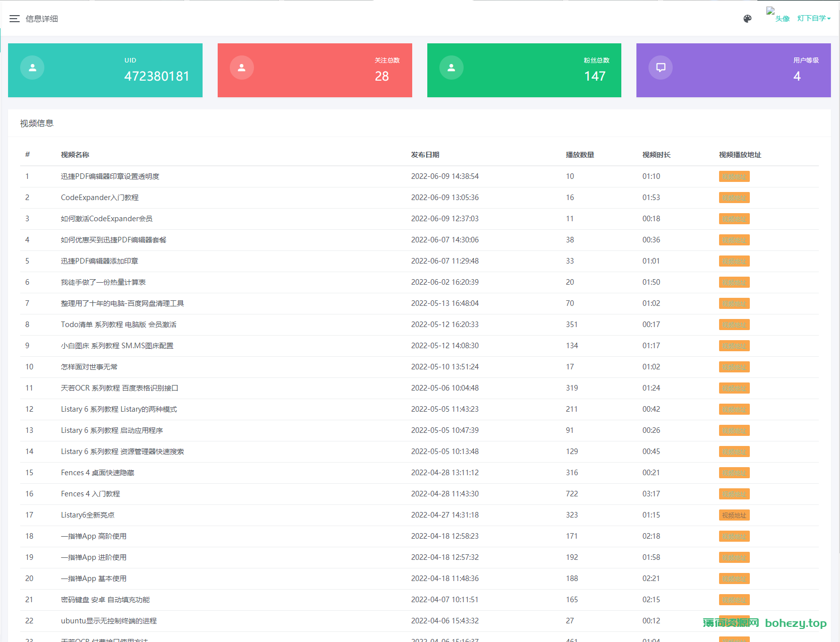Screen dimensions: 840x642
Task: Select video title 怎样面对世事无常
Action: [89, 367]
